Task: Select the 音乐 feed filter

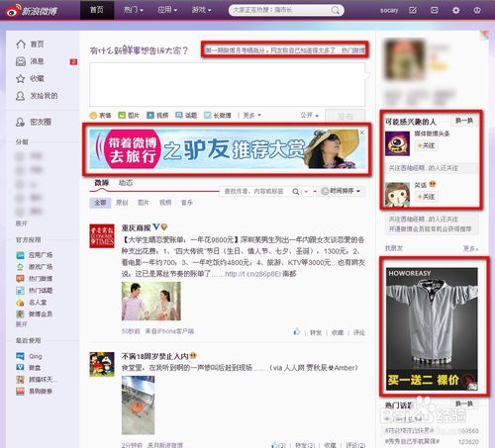Action: click(187, 203)
